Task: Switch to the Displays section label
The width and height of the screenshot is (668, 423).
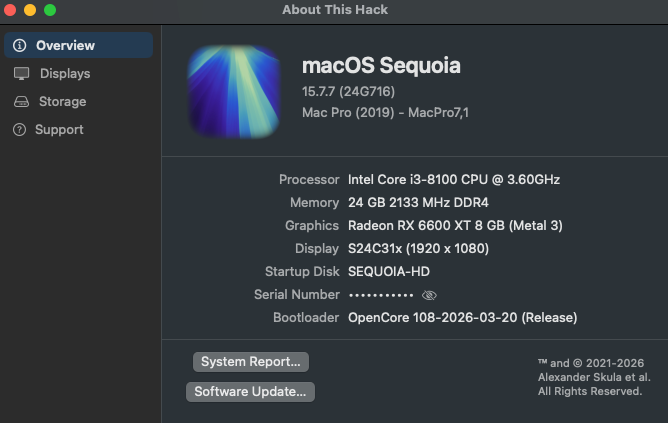Action: point(65,73)
